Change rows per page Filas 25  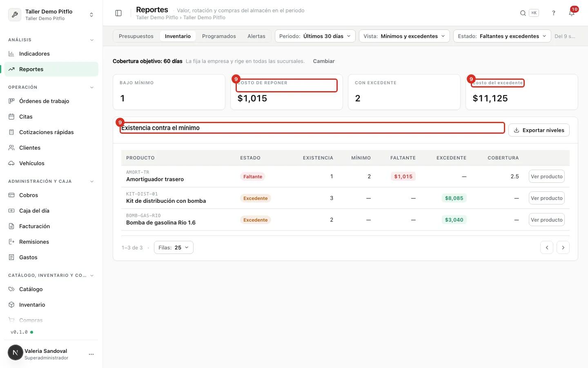pyautogui.click(x=174, y=247)
